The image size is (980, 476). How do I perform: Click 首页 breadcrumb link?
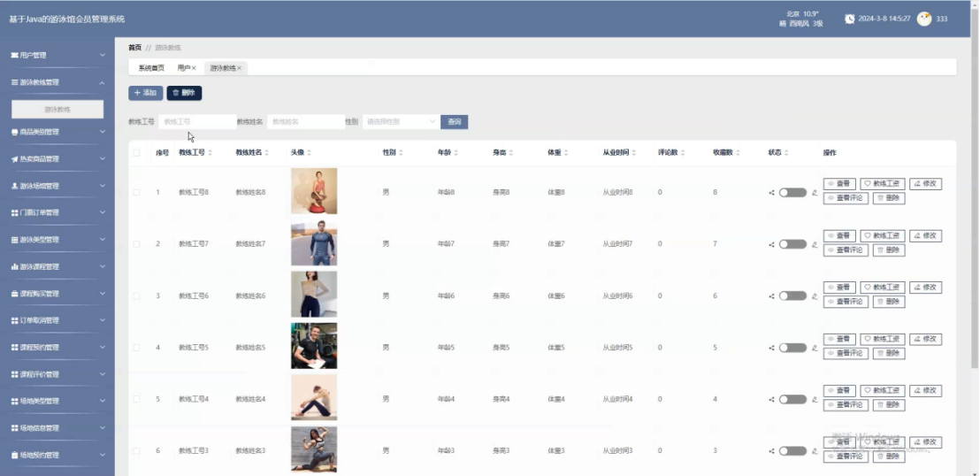click(x=135, y=48)
